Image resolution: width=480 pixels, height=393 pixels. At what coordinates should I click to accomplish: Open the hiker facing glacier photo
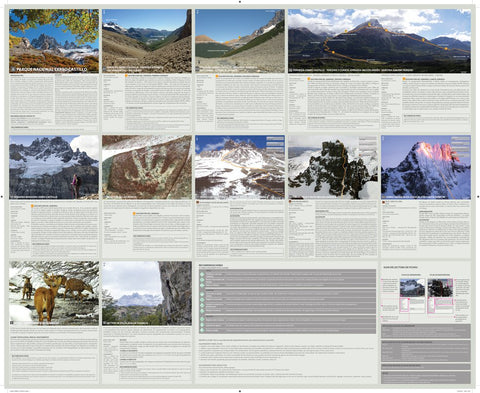[54, 167]
